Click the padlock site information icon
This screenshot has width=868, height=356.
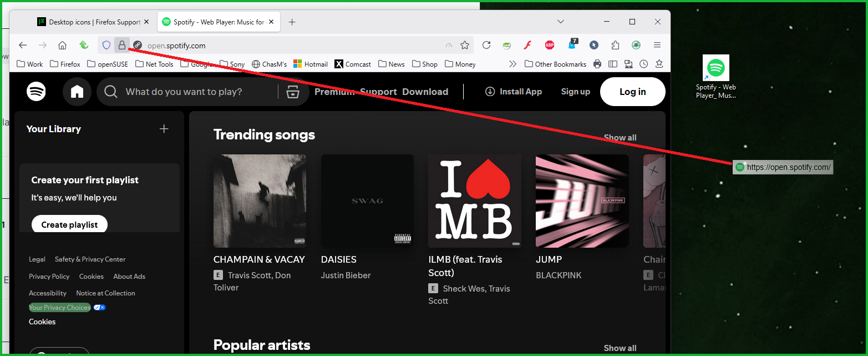[x=122, y=45]
